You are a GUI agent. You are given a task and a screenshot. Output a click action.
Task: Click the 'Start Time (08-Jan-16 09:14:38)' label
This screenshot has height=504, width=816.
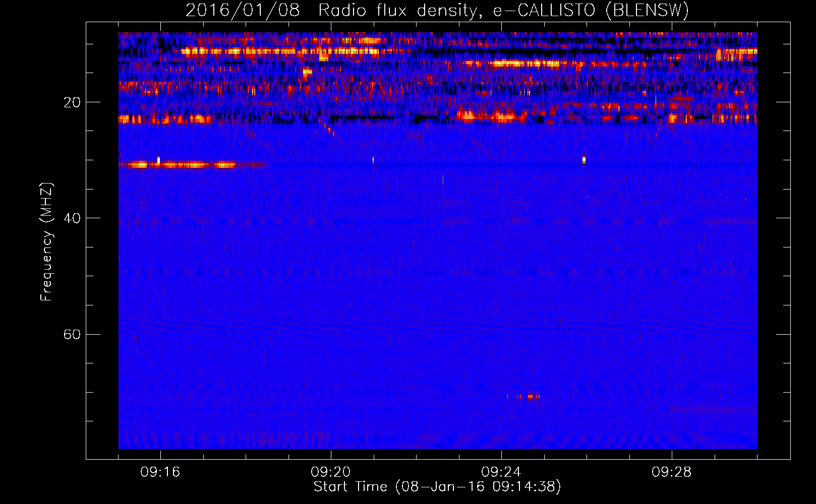(437, 487)
